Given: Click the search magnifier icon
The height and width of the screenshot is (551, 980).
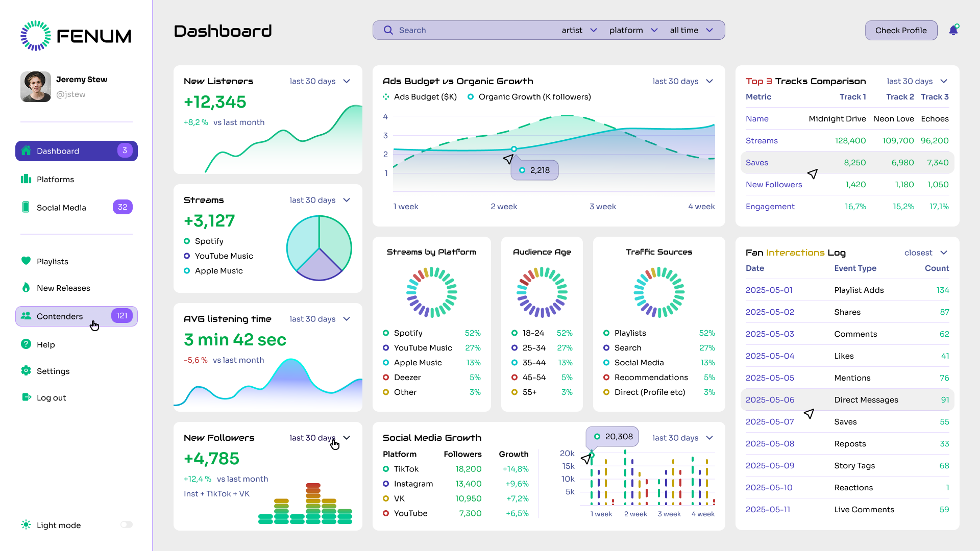Looking at the screenshot, I should coord(388,30).
